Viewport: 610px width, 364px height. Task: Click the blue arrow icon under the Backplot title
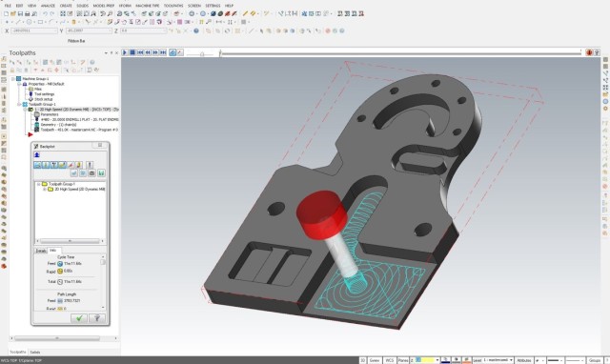tap(37, 155)
